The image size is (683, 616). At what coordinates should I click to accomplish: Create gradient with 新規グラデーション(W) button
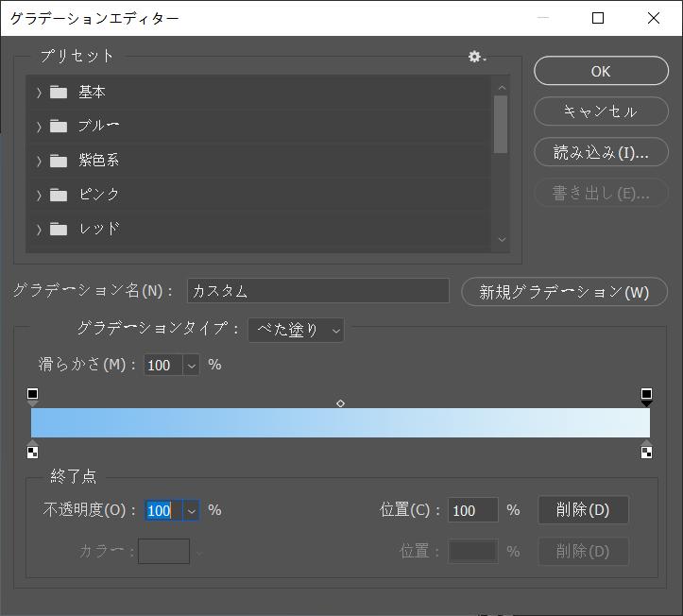coord(564,292)
